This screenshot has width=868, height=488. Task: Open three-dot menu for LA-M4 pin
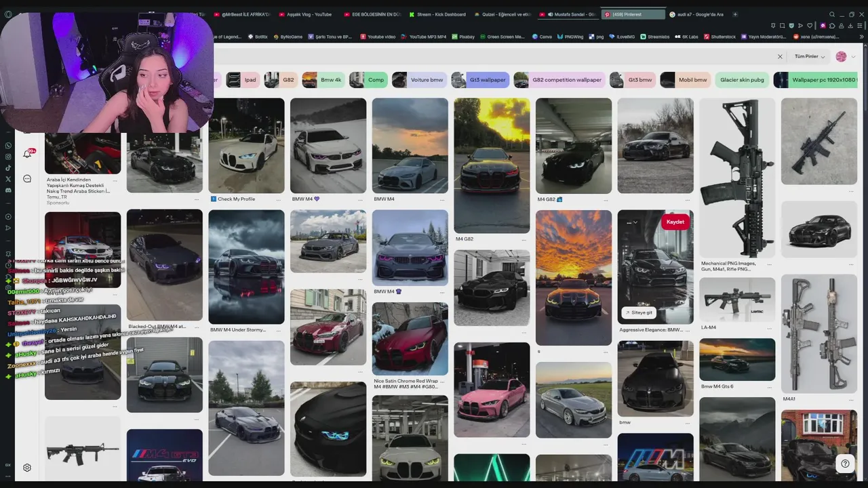pos(770,327)
